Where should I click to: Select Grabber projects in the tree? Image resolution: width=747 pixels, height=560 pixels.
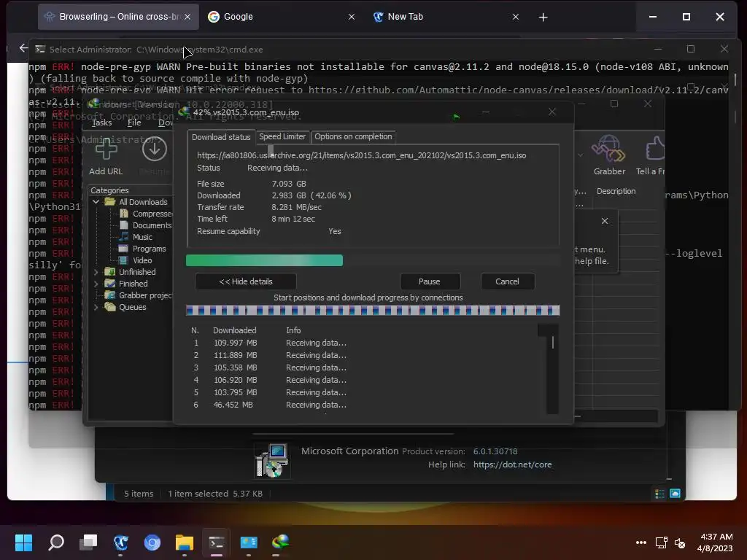point(145,295)
